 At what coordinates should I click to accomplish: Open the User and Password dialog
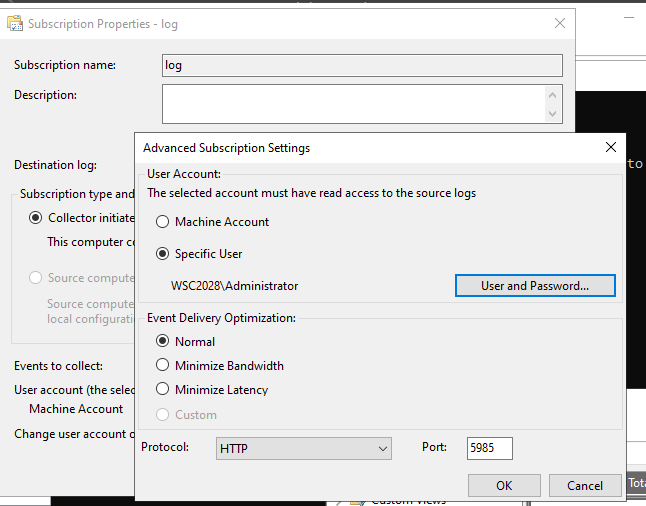[535, 286]
